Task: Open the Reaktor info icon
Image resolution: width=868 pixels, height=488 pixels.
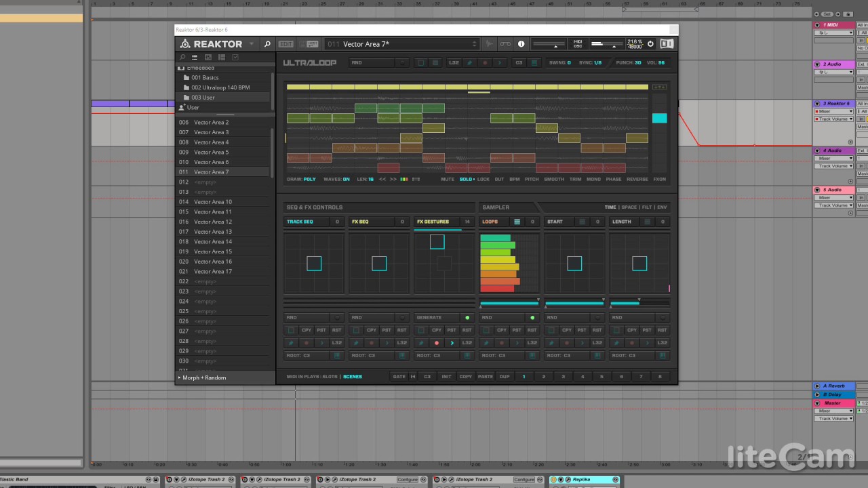Action: pyautogui.click(x=521, y=44)
